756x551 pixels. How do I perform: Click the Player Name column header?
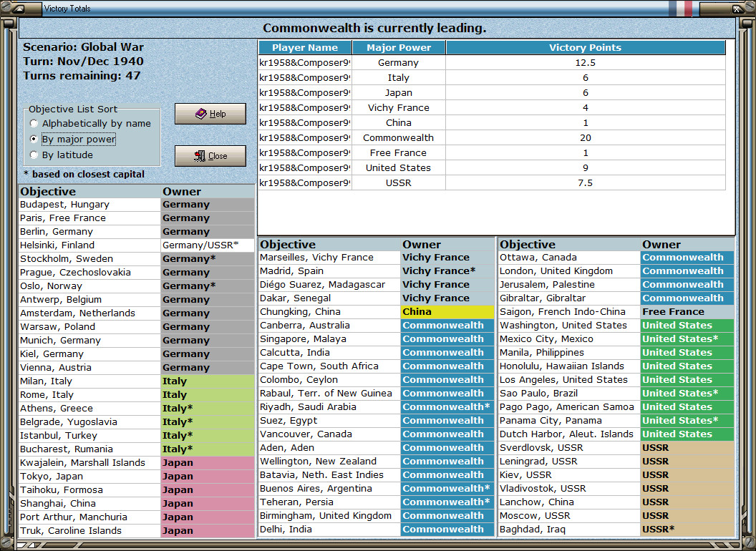[x=305, y=47]
